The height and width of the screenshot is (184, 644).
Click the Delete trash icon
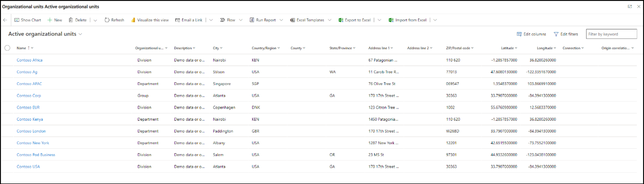(71, 20)
